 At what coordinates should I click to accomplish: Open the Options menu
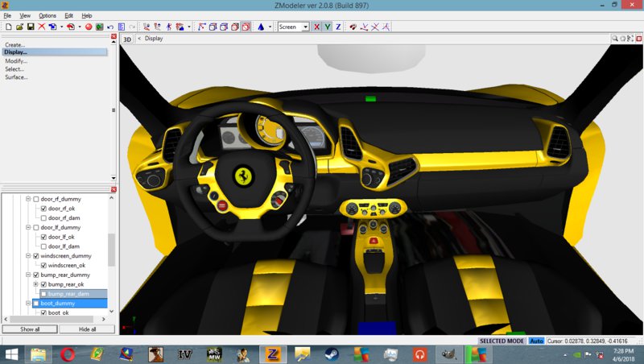pos(47,15)
